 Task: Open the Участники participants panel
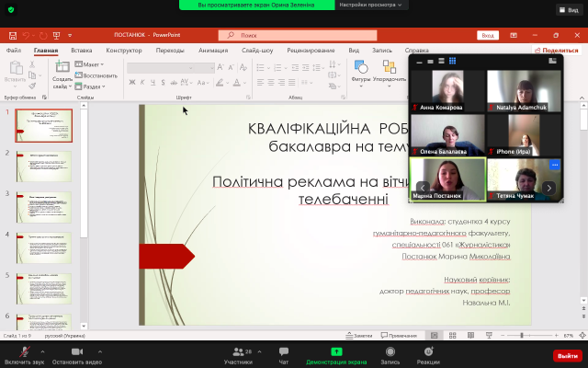tap(237, 354)
